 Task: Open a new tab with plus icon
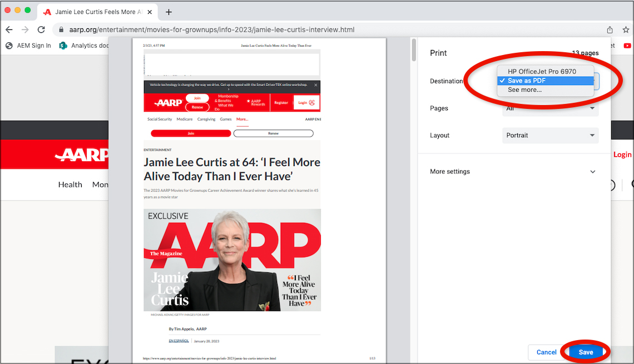169,12
